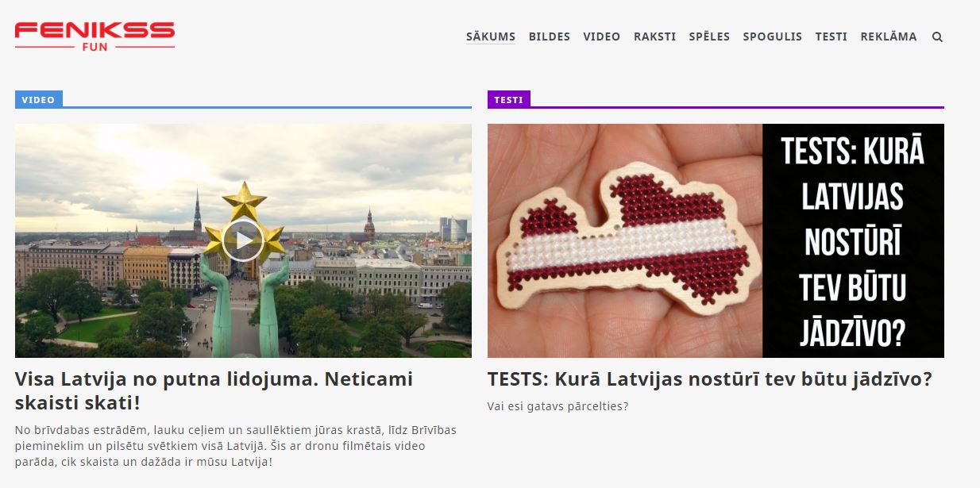
Task: Open the cross-stitch Latvia map image
Action: [x=625, y=240]
